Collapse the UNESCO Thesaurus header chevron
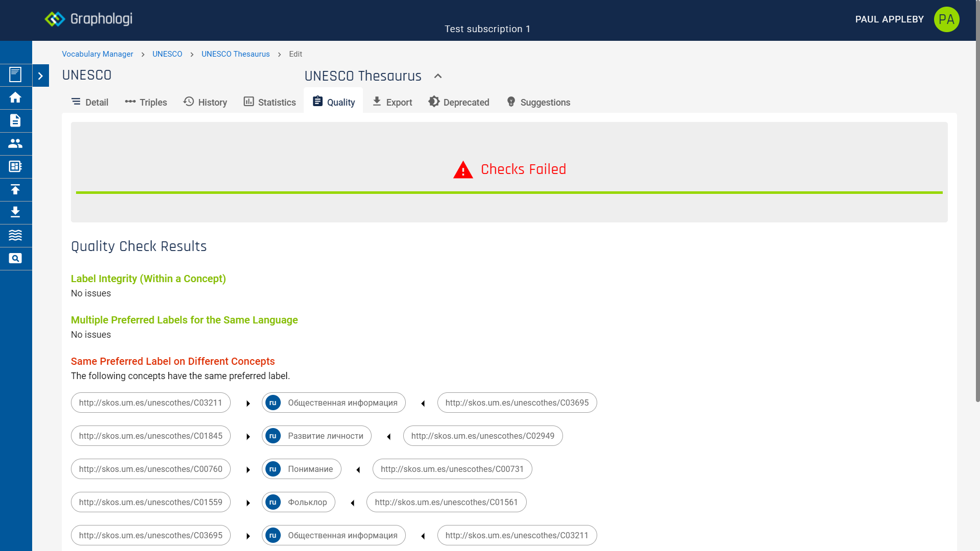Image resolution: width=980 pixels, height=551 pixels. [438, 76]
